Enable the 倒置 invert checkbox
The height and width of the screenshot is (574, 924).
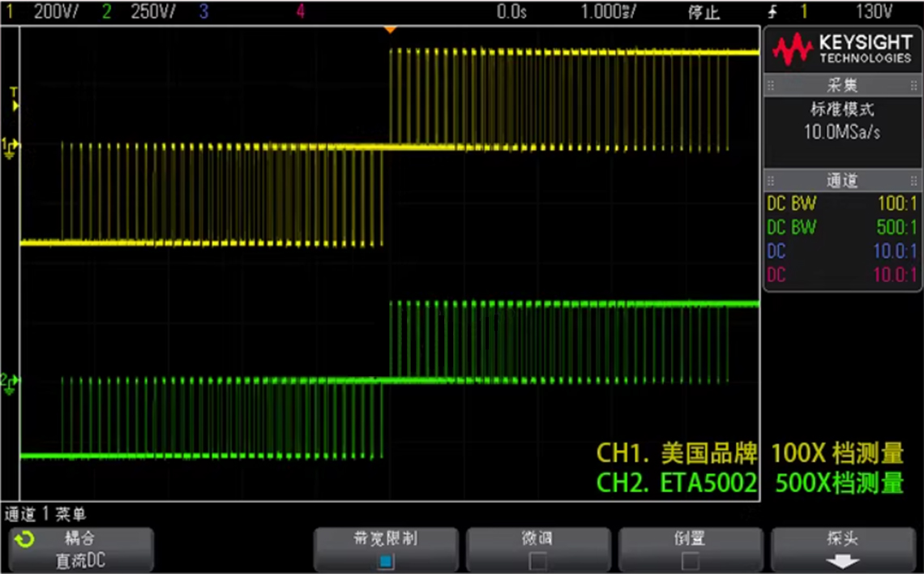(690, 560)
